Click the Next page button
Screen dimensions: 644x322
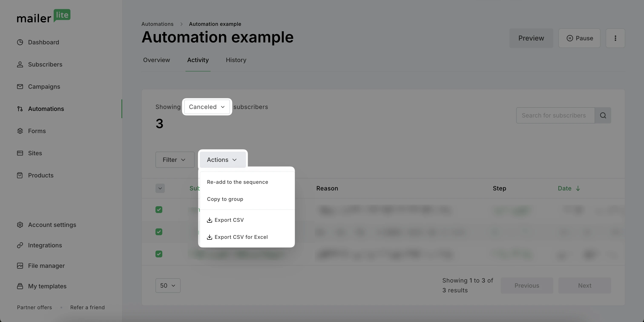[x=585, y=286]
